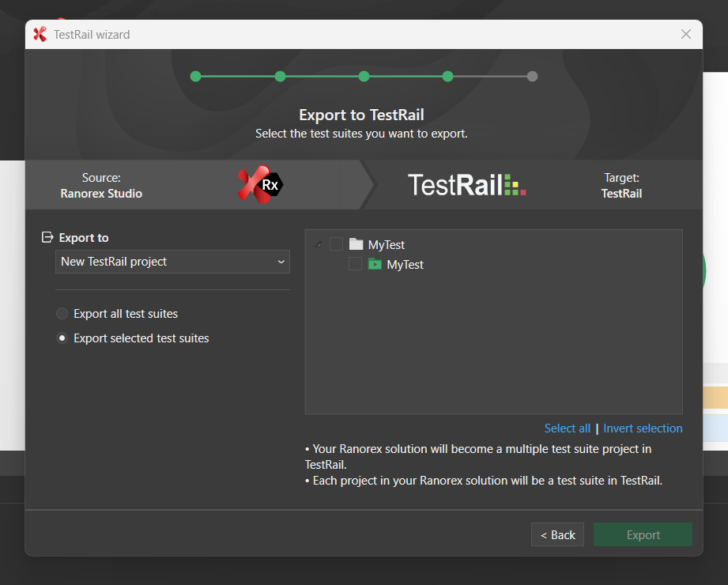Click the green MyTest test suite icon
The image size is (728, 585).
tap(375, 264)
